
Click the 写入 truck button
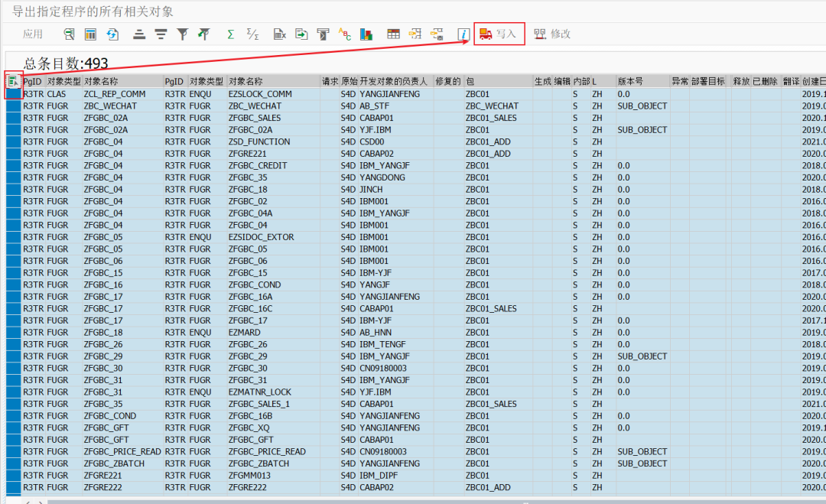(499, 34)
